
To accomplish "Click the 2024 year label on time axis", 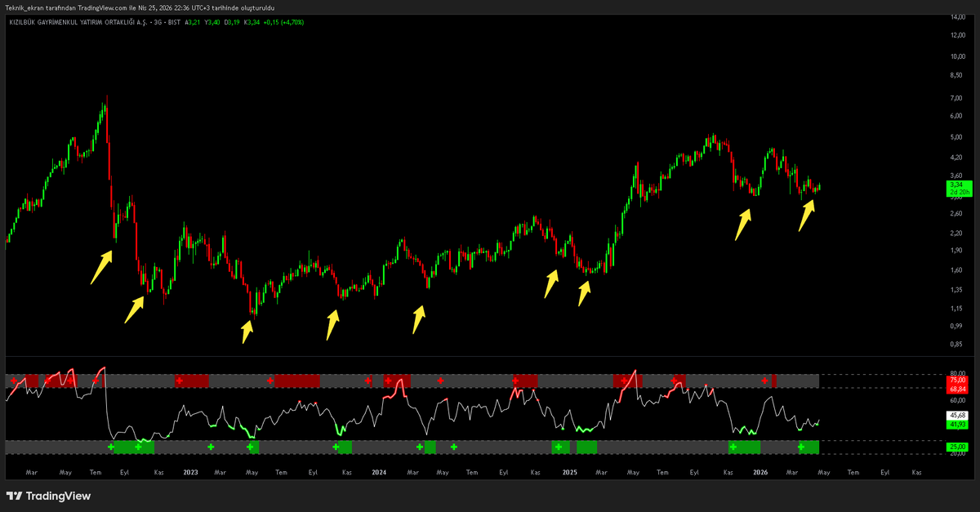I will click(379, 472).
